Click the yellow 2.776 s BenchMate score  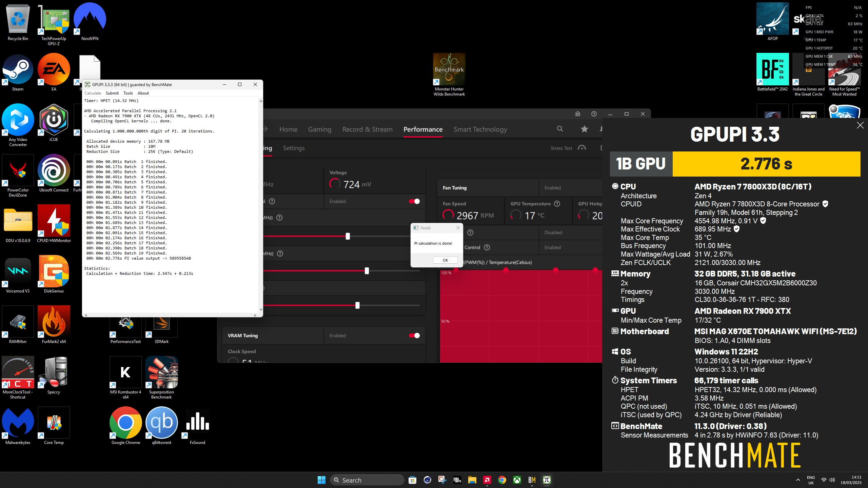pyautogui.click(x=766, y=164)
